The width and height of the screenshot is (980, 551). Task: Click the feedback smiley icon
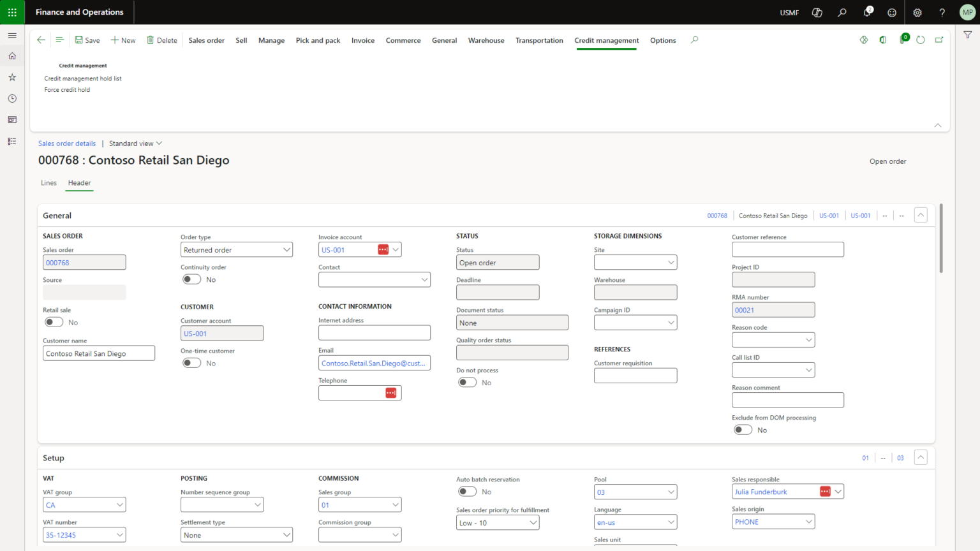tap(892, 12)
